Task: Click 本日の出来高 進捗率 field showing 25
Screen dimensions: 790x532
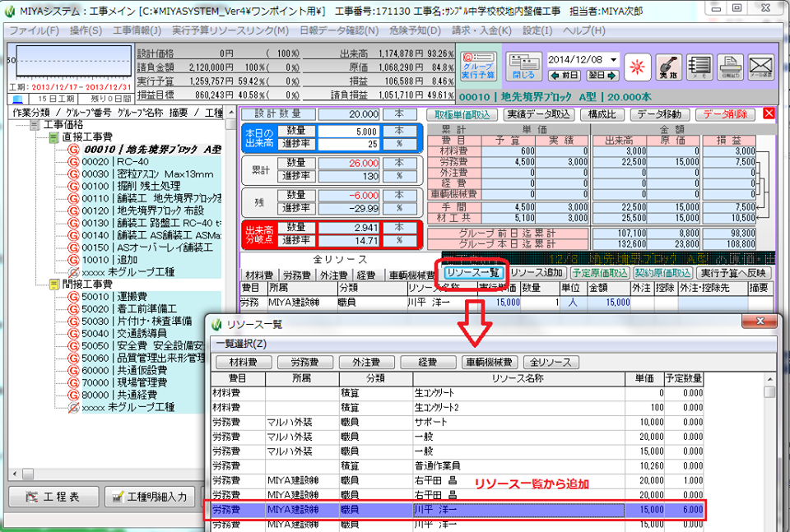Action: (348, 144)
